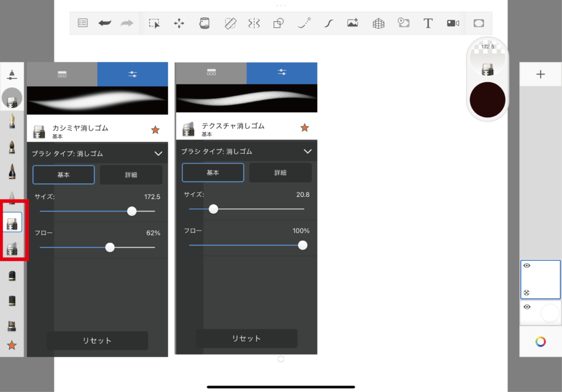Open favorites star at palette bottom
The height and width of the screenshot is (392, 562).
(12, 345)
